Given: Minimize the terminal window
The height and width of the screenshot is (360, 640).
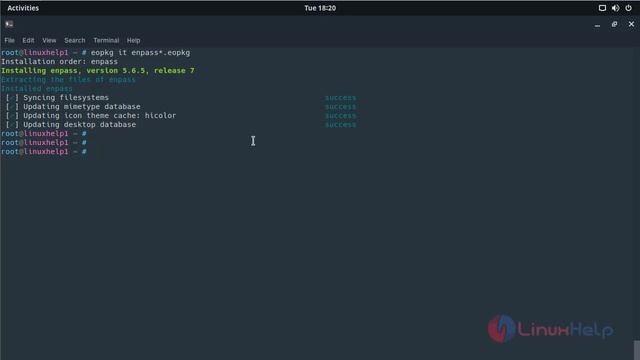Looking at the screenshot, I should pyautogui.click(x=597, y=24).
